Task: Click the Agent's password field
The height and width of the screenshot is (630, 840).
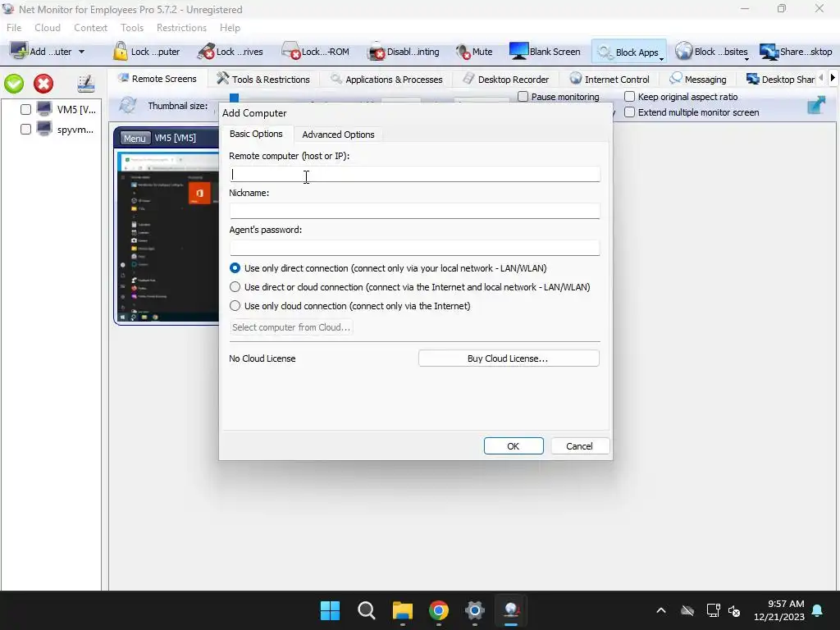Action: 414,248
